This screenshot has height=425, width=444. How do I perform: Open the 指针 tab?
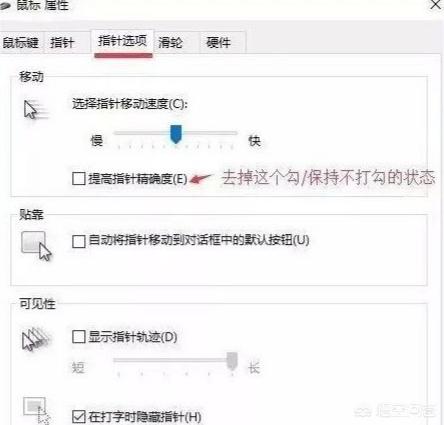click(62, 43)
